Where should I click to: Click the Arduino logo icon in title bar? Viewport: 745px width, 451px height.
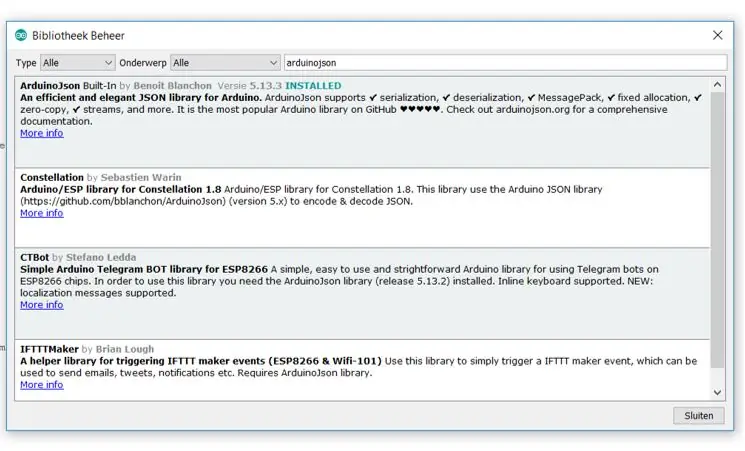click(x=21, y=35)
